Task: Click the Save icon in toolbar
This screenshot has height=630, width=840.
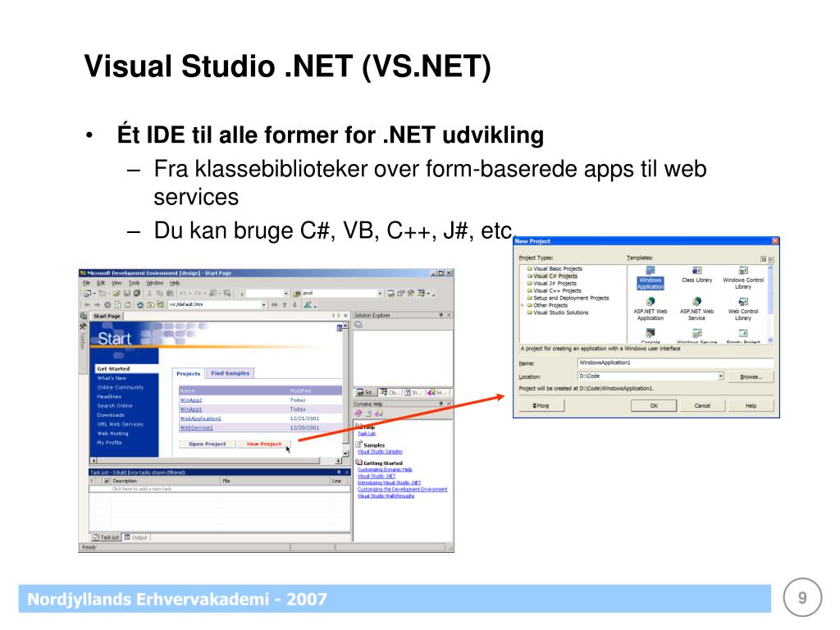Action: tap(127, 294)
